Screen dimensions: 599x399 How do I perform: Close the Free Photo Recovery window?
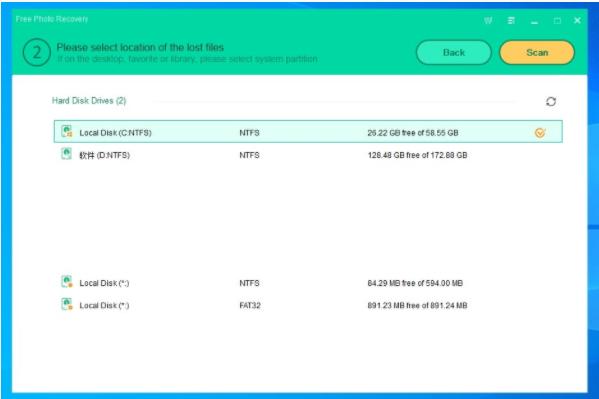coord(577,20)
